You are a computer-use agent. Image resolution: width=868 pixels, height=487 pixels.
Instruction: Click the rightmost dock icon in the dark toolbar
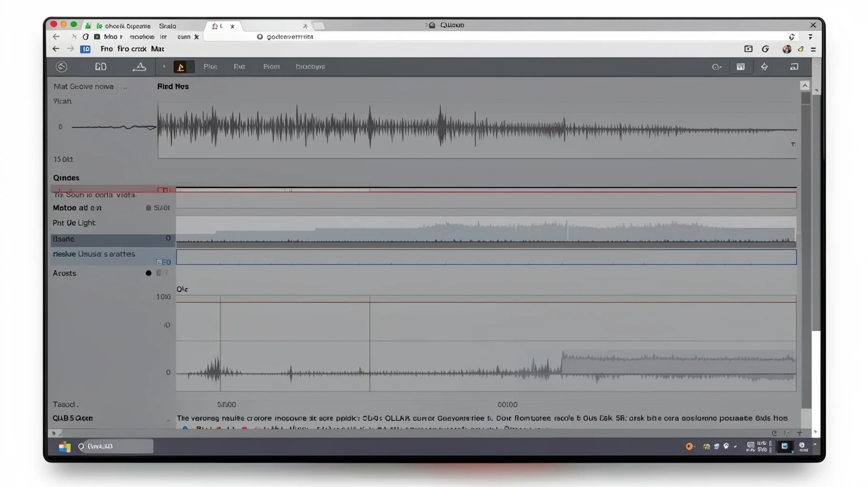coord(794,67)
